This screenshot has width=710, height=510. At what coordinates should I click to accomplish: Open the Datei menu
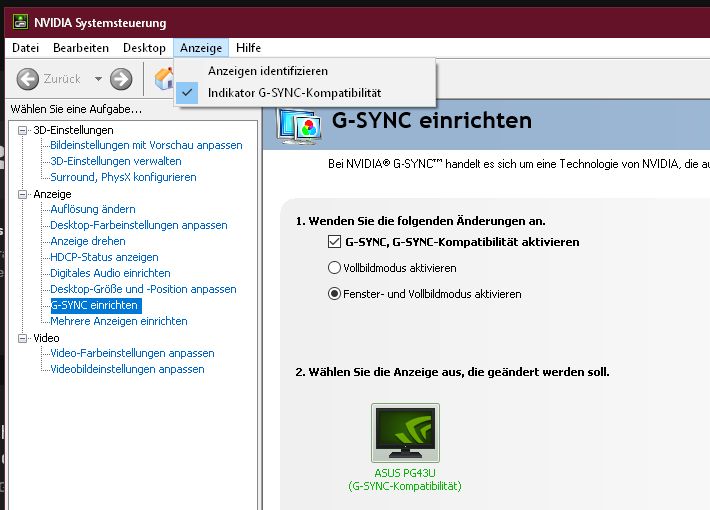coord(25,48)
